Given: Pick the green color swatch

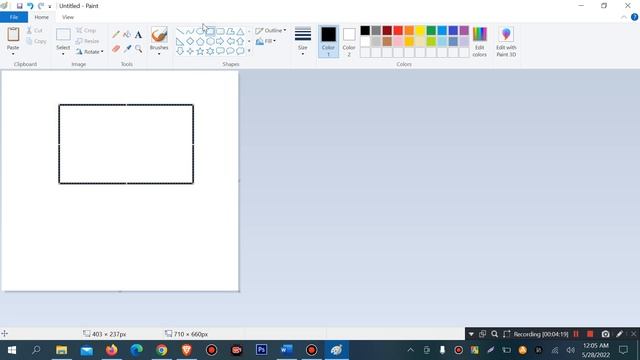Looking at the screenshot, I should pyautogui.click(x=431, y=31).
